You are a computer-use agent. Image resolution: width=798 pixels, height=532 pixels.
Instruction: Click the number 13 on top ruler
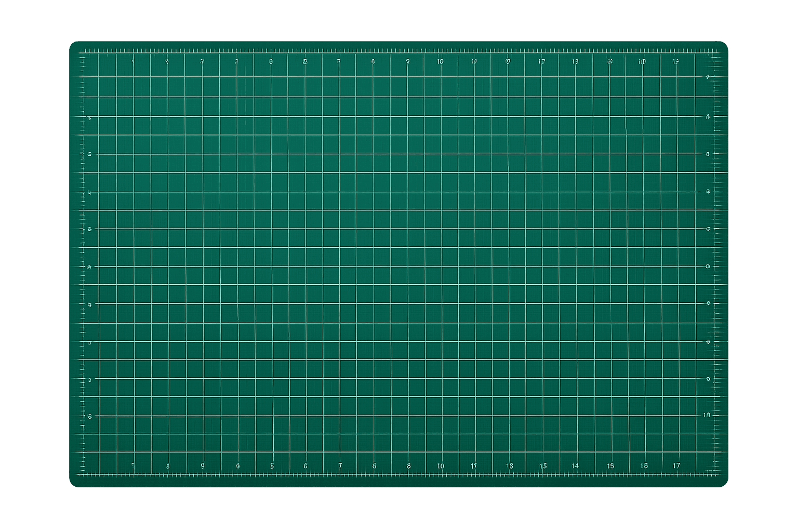(575, 61)
